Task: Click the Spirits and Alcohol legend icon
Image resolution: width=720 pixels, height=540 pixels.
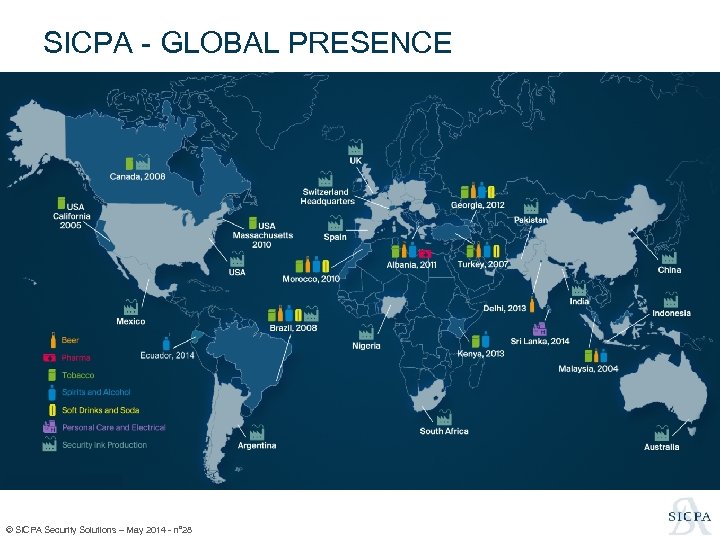Action: click(52, 393)
